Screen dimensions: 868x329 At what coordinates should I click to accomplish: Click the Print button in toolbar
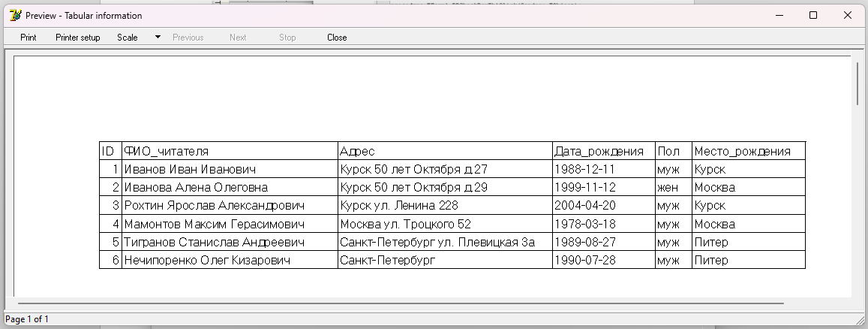point(29,38)
